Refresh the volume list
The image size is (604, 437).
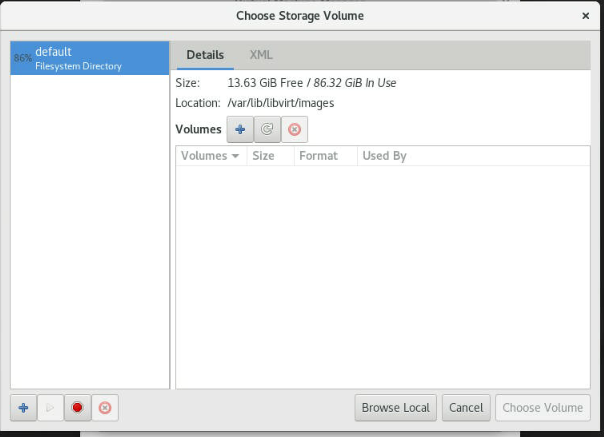point(267,129)
